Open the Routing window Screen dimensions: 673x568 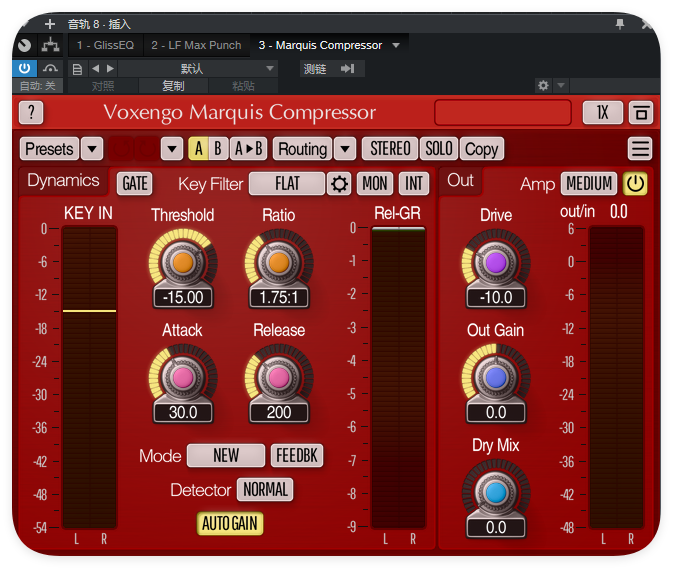pos(303,149)
